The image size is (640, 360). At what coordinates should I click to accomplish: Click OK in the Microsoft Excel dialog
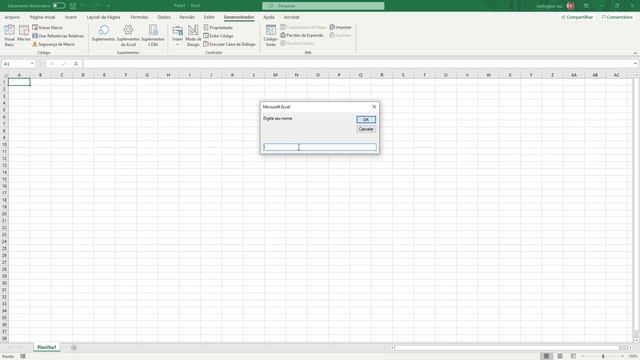pos(366,120)
